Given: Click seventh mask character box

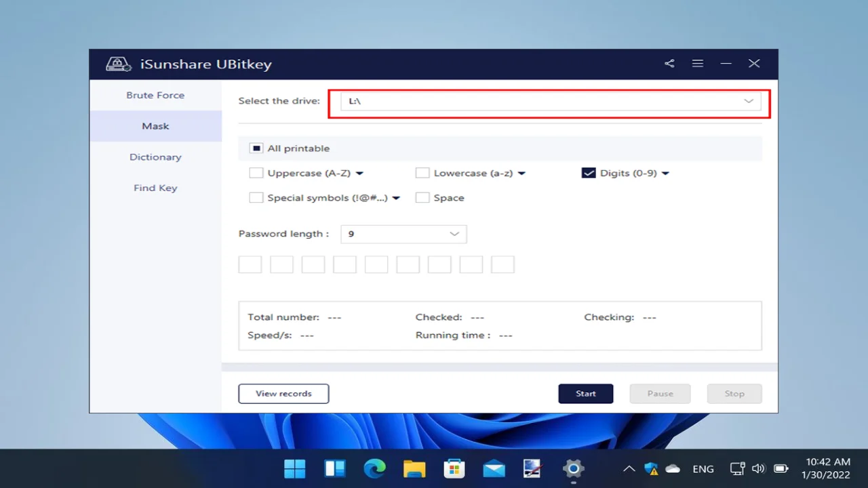Looking at the screenshot, I should [439, 264].
